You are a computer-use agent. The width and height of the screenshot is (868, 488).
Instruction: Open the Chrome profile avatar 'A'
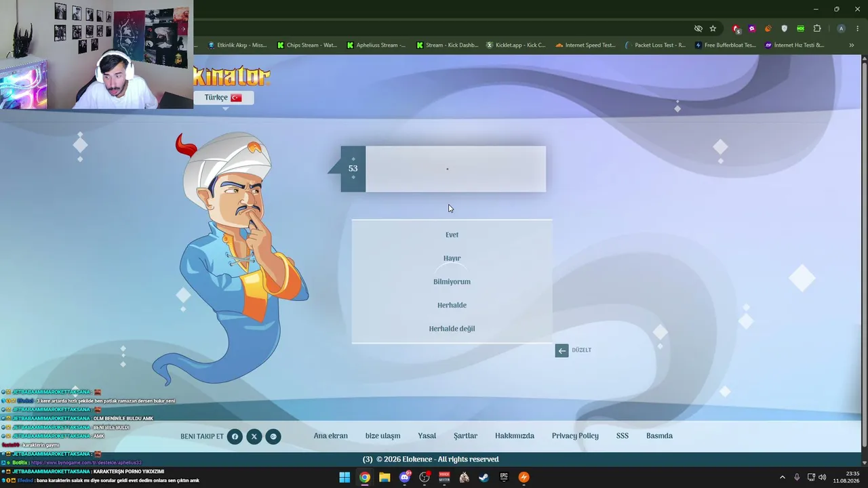point(841,28)
